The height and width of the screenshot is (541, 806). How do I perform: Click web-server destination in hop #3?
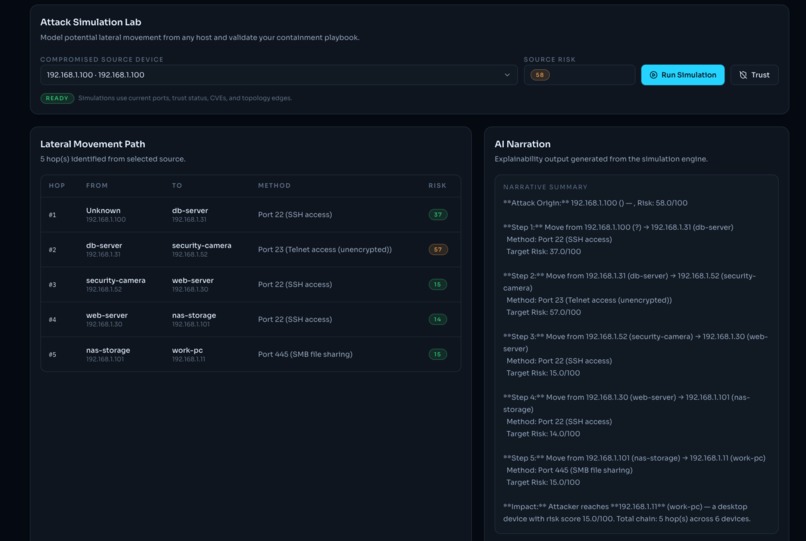tap(193, 281)
